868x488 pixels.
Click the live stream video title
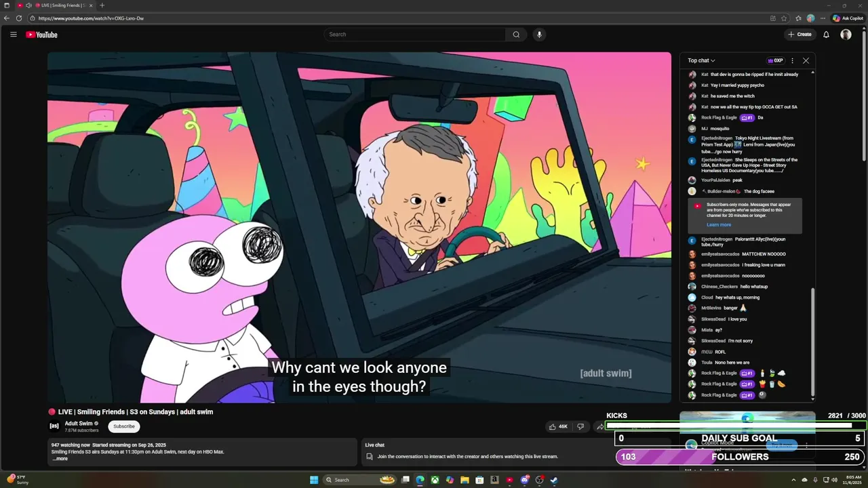click(136, 411)
